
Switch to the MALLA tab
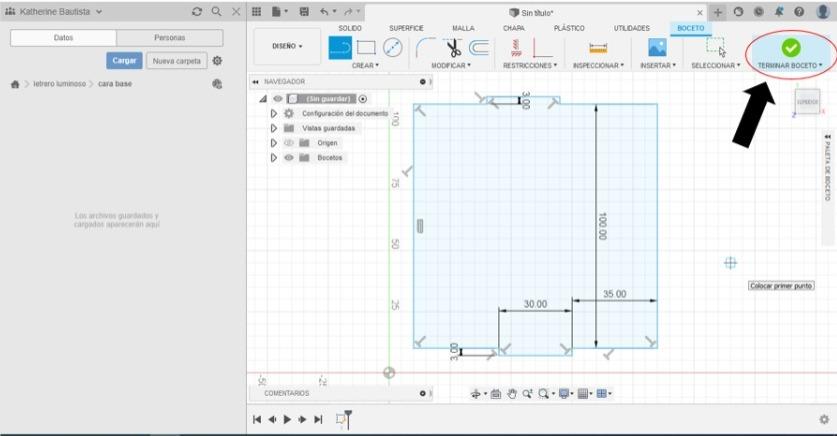click(463, 28)
